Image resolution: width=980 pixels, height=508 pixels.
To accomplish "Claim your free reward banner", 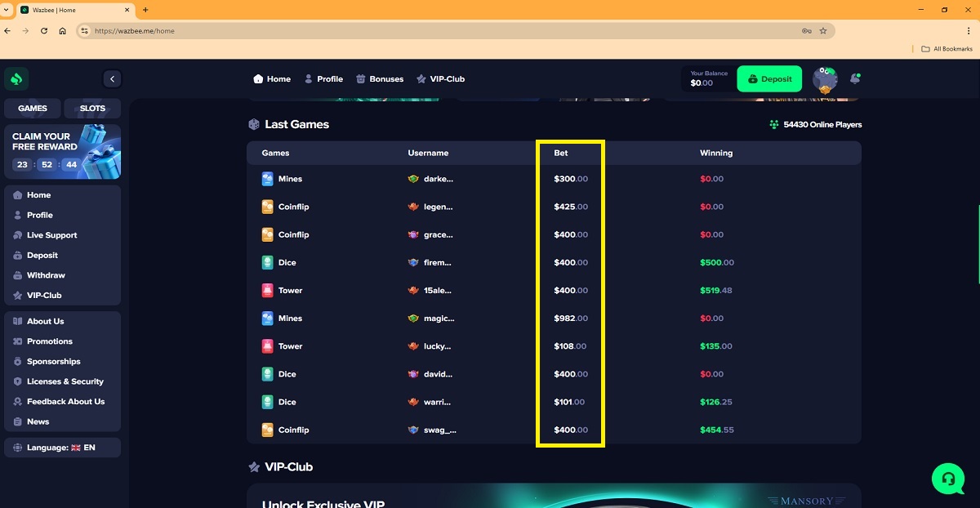I will pos(62,151).
